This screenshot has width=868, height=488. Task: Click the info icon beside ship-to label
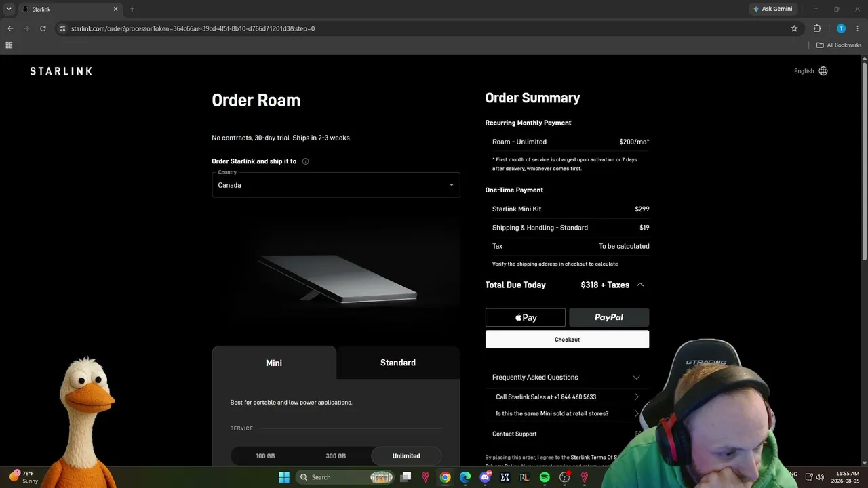305,161
